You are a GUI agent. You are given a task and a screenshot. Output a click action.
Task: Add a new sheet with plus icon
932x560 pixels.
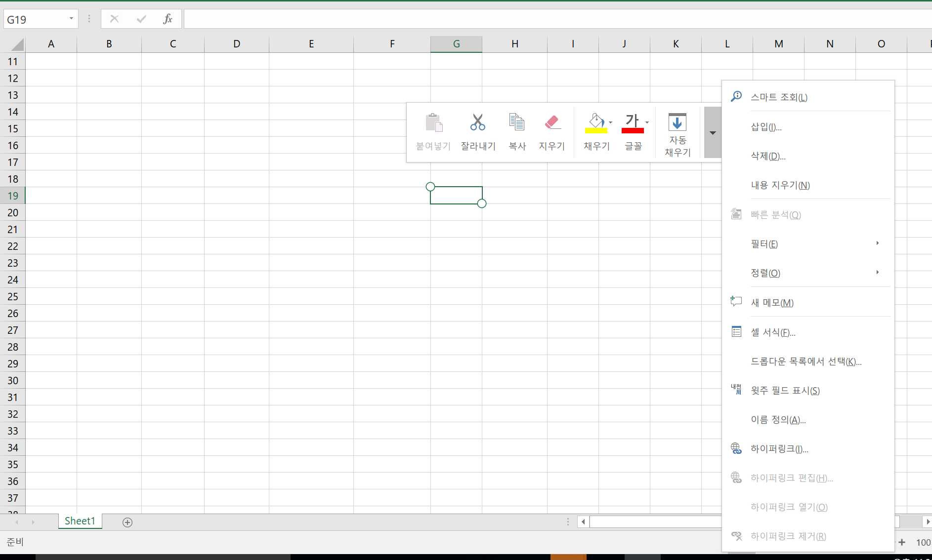[127, 522]
